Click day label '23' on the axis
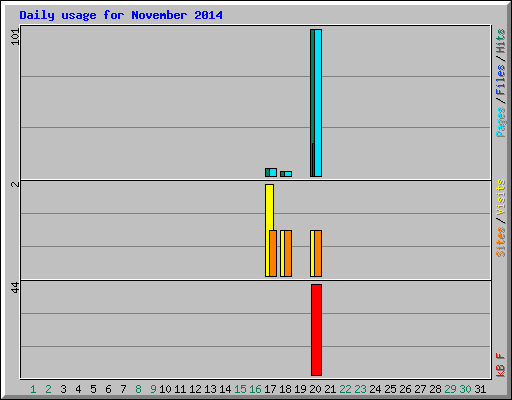Image resolution: width=512 pixels, height=400 pixels. [360, 389]
